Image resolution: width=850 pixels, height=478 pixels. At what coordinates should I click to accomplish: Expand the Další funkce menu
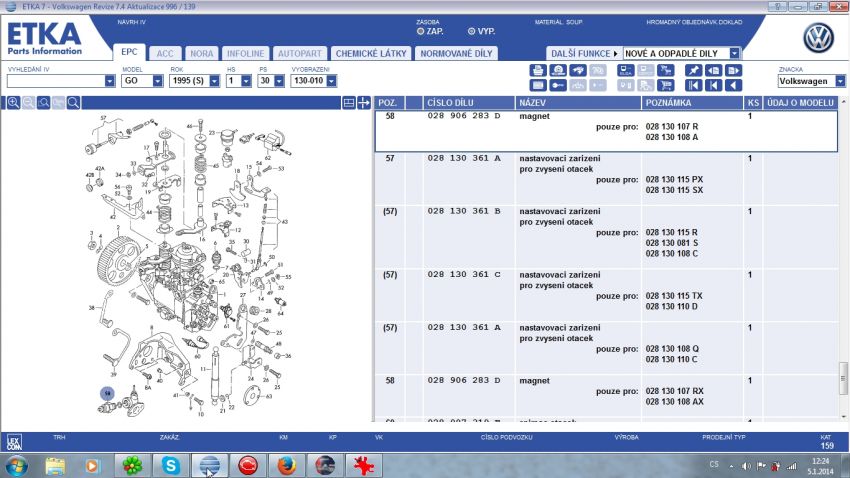click(584, 53)
